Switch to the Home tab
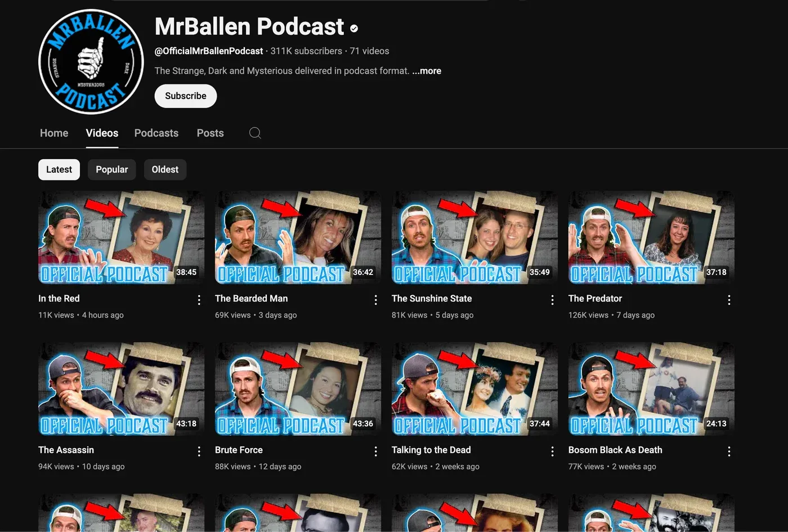Screen dimensions: 788x532 tap(54, 133)
